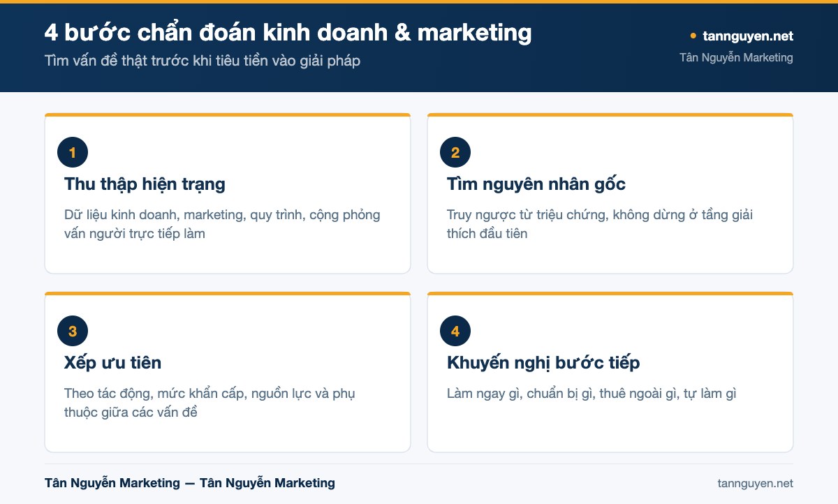
Task: Select the 'Xếp ưu tiên' heading
Action: coord(112,363)
